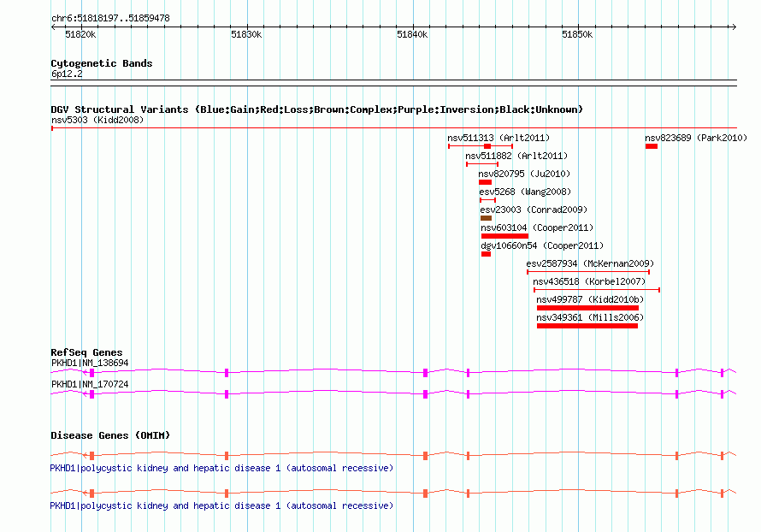Select the nsv823689 (Park2010) variant label
This screenshot has width=761, height=532.
coord(696,138)
